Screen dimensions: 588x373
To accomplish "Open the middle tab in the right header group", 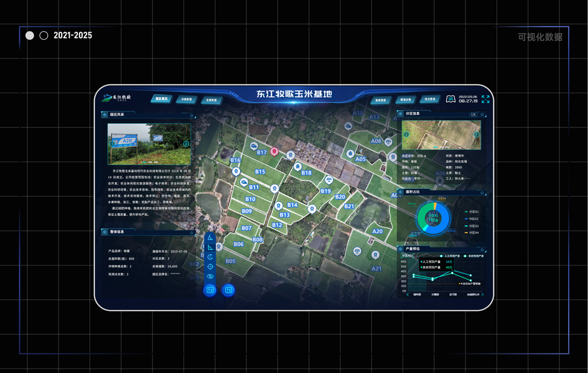I will (405, 99).
